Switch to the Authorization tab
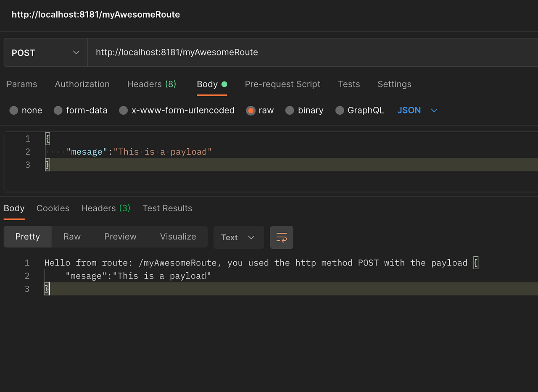538x392 pixels. [x=82, y=84]
